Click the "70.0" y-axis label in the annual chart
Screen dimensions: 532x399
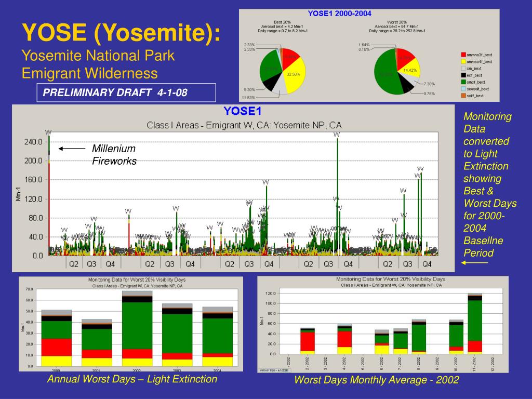[x=29, y=289]
